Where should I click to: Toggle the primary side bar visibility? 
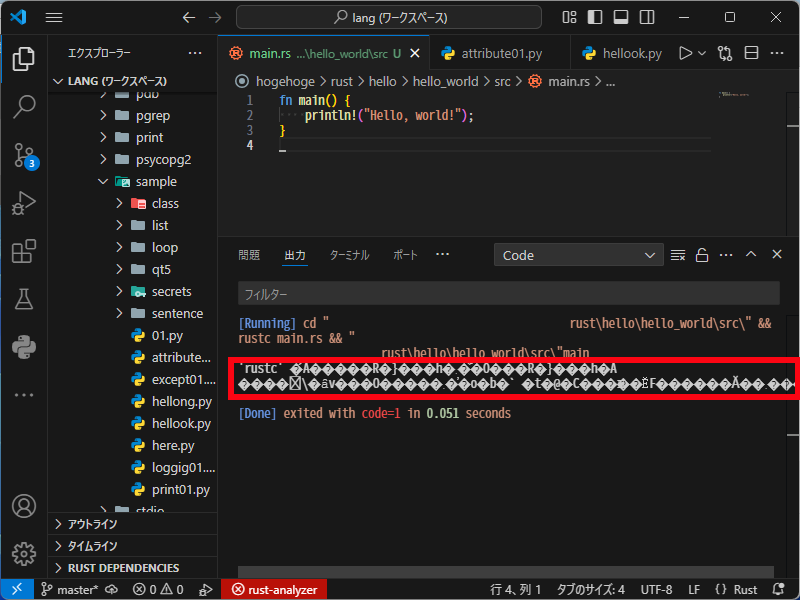tap(595, 17)
